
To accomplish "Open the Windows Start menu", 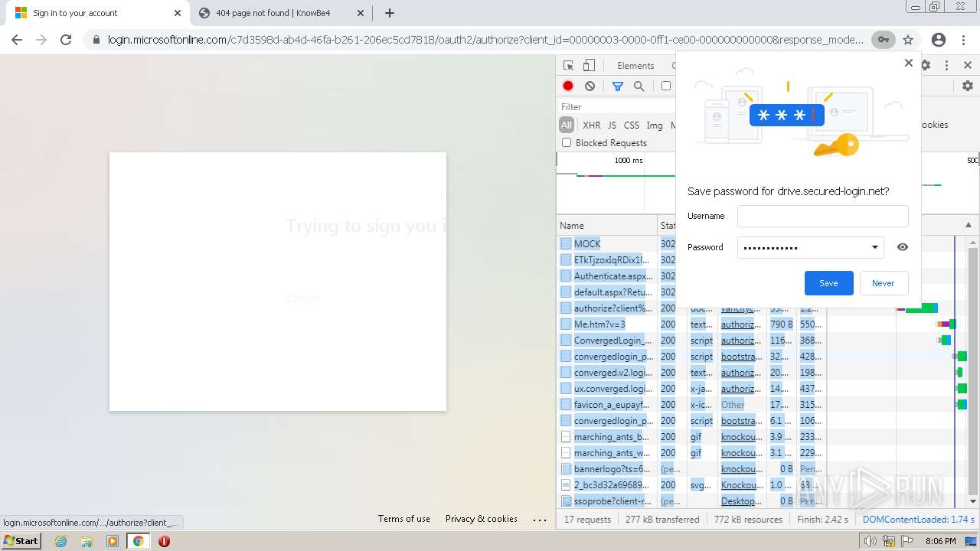I will pyautogui.click(x=21, y=541).
